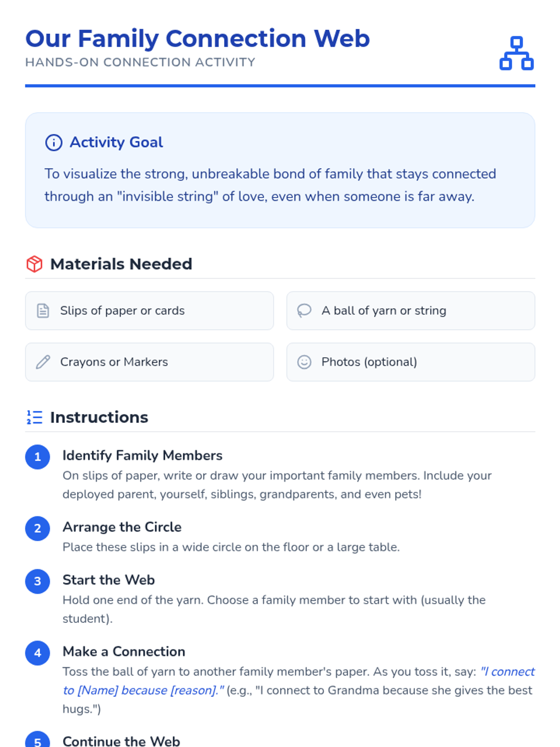
Task: Click the numbered list icon by Instructions
Action: click(x=35, y=417)
